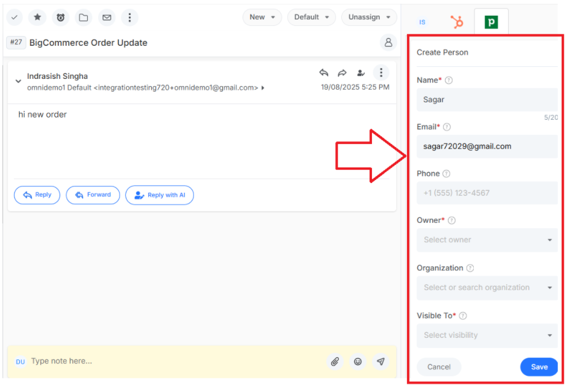Click the snooze alarm clock icon
The image size is (570, 392).
pos(60,17)
